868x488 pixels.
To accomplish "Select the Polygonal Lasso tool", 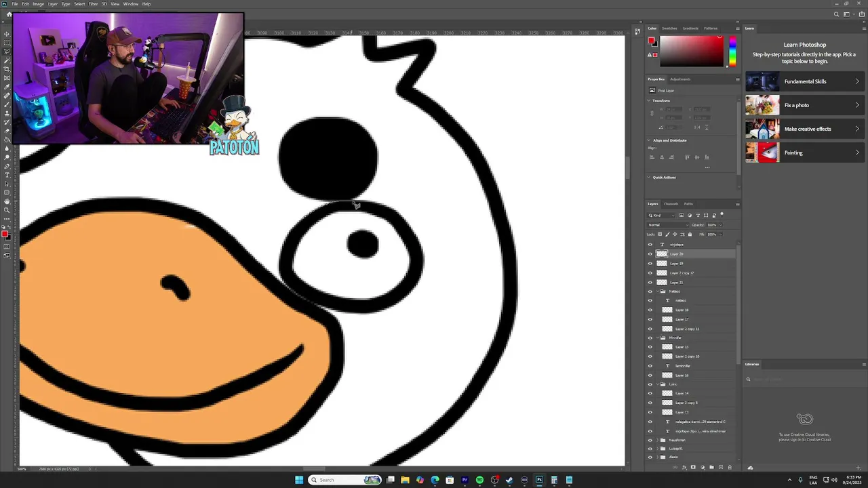I will 7,51.
